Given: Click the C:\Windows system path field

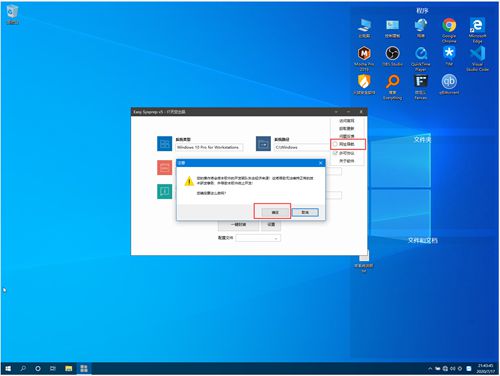Looking at the screenshot, I should pyautogui.click(x=302, y=147).
